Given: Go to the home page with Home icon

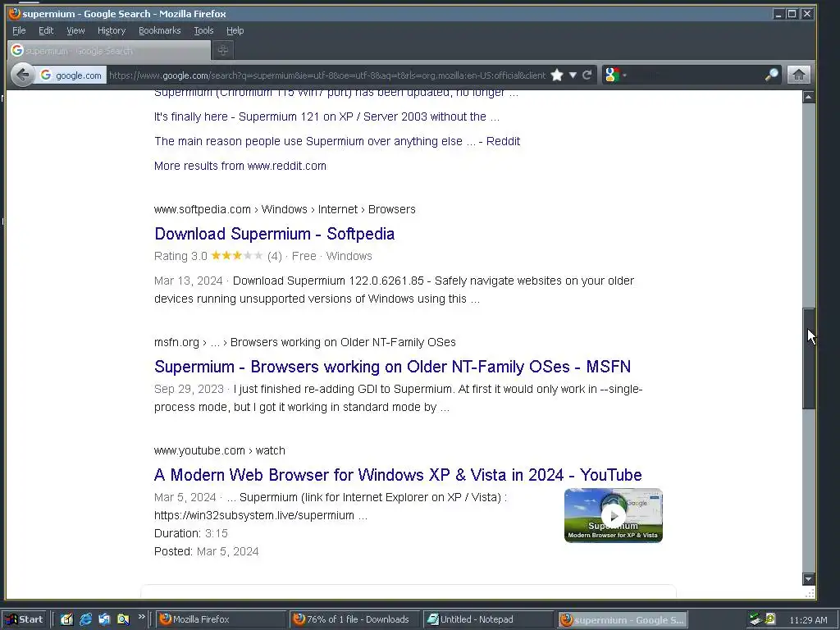Looking at the screenshot, I should [x=798, y=75].
